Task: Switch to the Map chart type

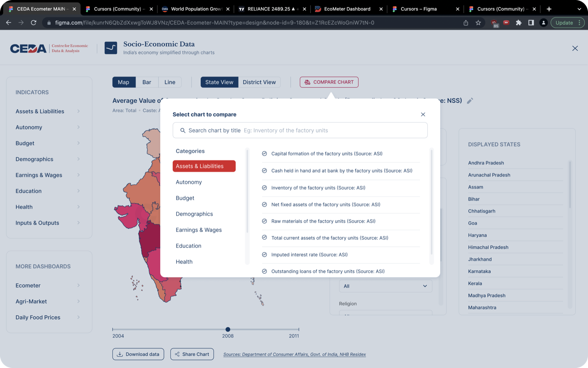Action: click(124, 82)
